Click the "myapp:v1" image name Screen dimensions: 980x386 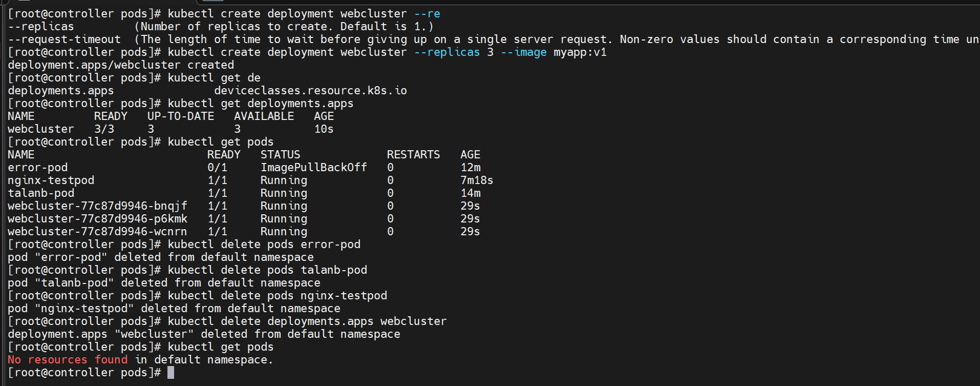coord(580,52)
